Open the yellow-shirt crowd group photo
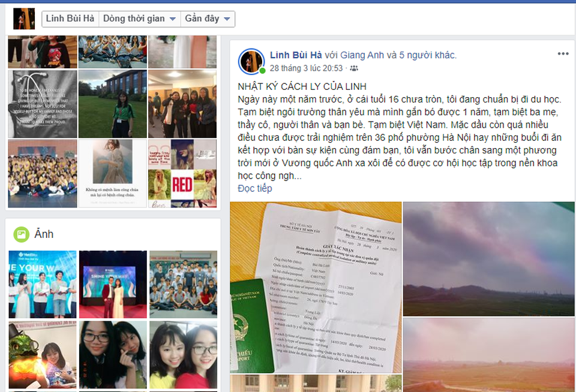This screenshot has width=576, height=392. 42,174
